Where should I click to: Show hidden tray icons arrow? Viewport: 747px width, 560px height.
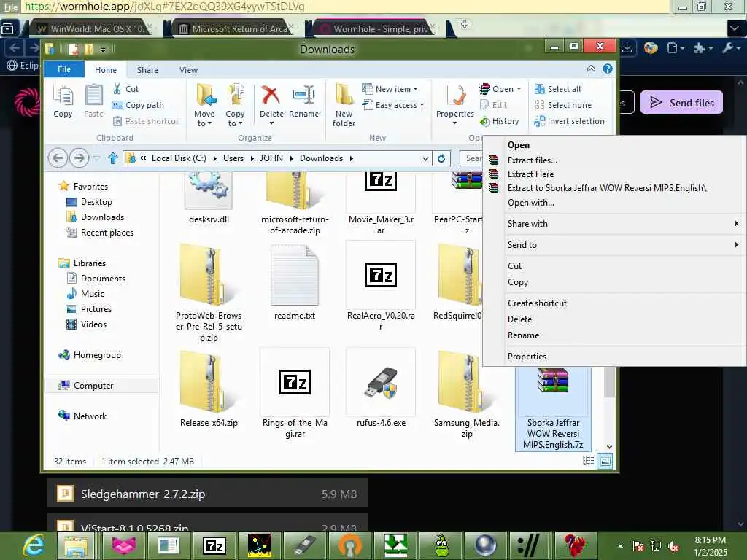pos(620,546)
